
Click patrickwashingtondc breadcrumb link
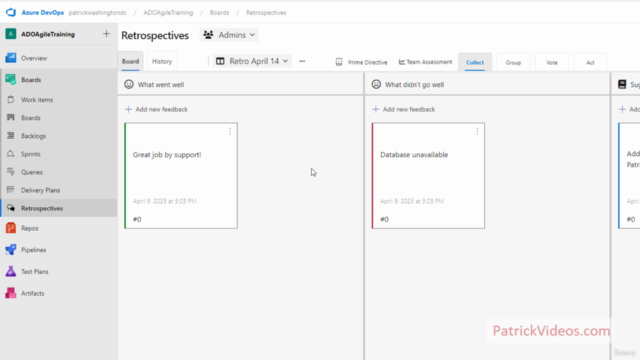[98, 13]
